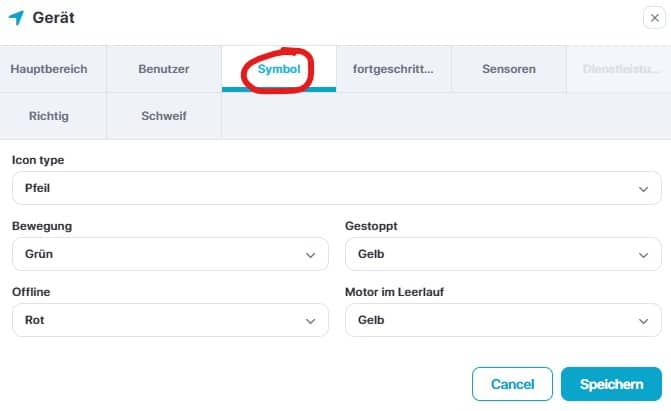Click the chevron arrow beside Rot
671x411 pixels.
coord(310,321)
